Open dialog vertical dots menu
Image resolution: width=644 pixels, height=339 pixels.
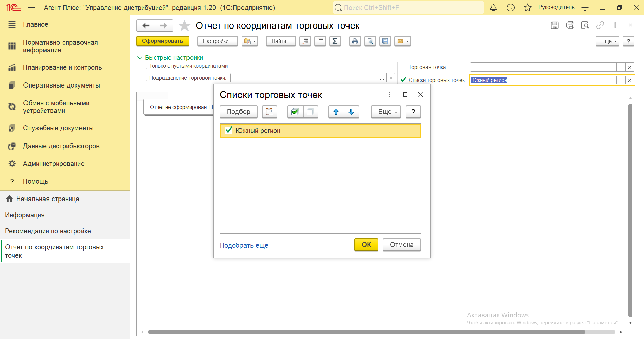click(389, 95)
